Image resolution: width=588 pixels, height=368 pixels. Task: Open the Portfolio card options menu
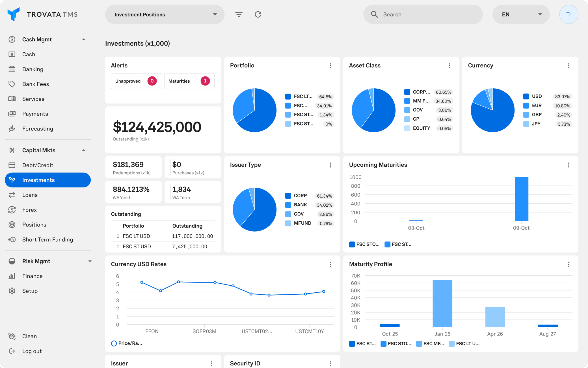(x=330, y=66)
